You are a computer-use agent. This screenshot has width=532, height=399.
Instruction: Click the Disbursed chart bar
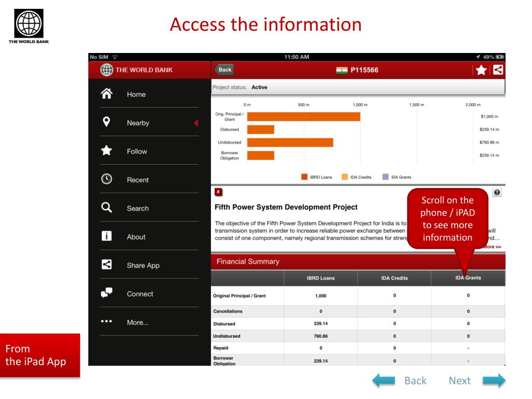click(x=261, y=129)
